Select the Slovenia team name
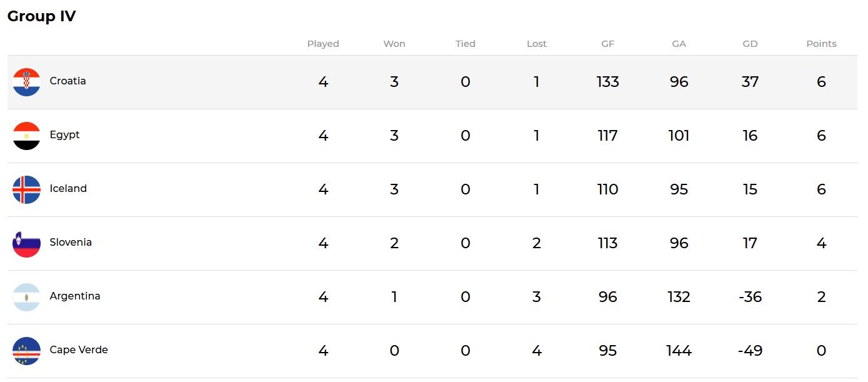Screen dimensions: 868x382 coord(71,243)
